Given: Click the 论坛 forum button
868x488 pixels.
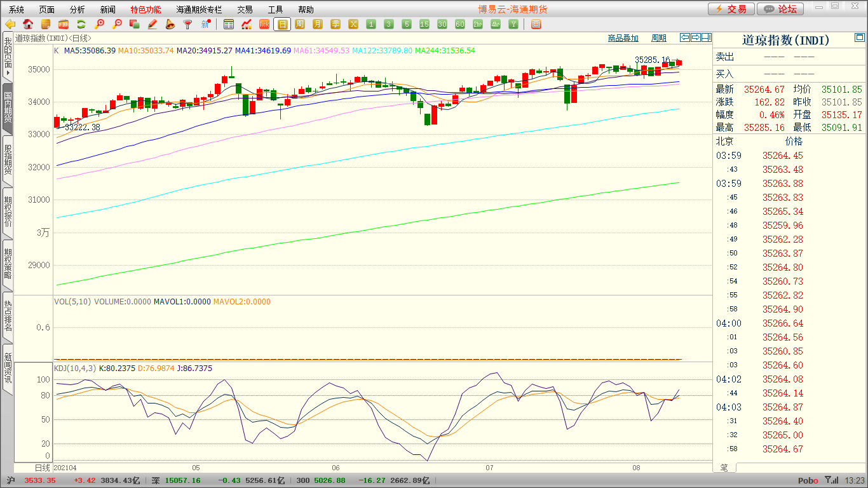Looking at the screenshot, I should (x=780, y=9).
